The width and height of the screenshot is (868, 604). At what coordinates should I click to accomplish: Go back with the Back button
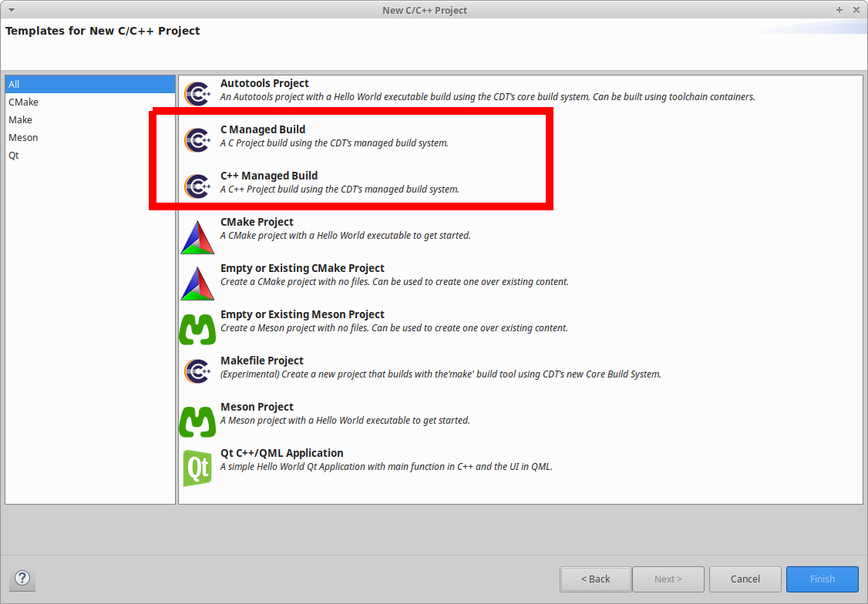point(596,579)
